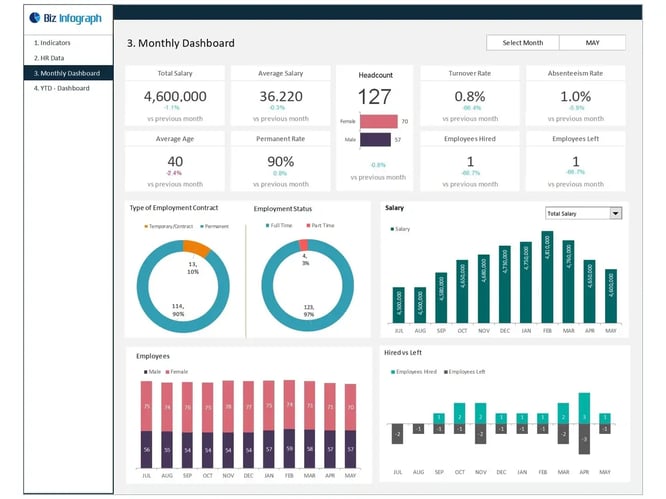Click the FEB salary bar
666x499 pixels.
(547, 277)
